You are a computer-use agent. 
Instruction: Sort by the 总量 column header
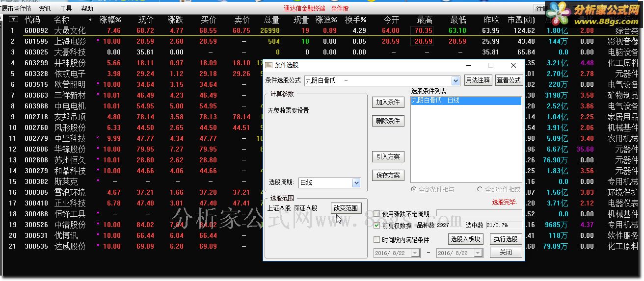tap(271, 20)
